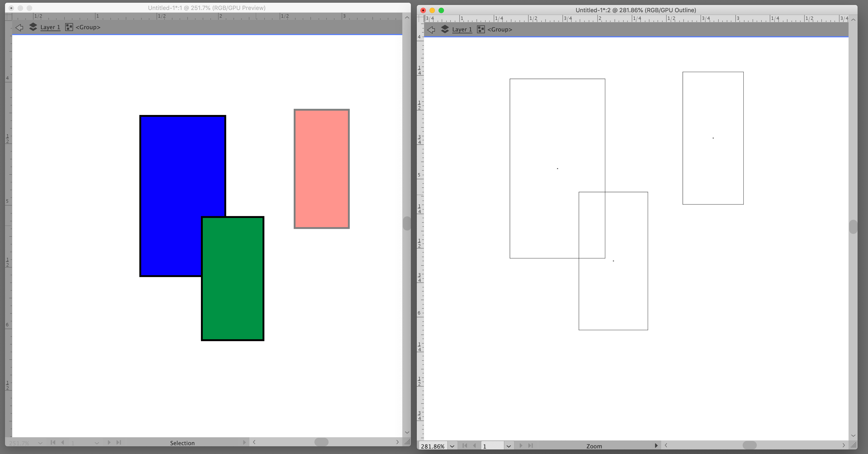Go to the first artboard in the Preview window

[x=52, y=442]
